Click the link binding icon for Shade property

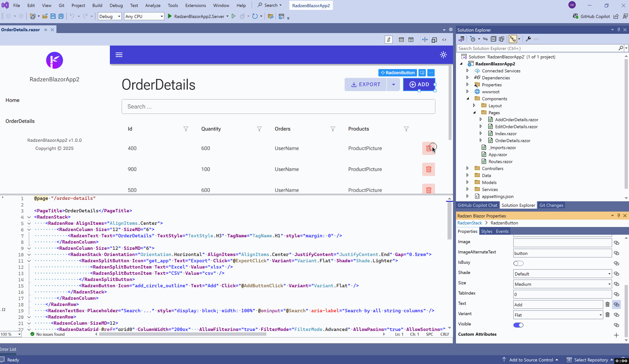pyautogui.click(x=617, y=274)
